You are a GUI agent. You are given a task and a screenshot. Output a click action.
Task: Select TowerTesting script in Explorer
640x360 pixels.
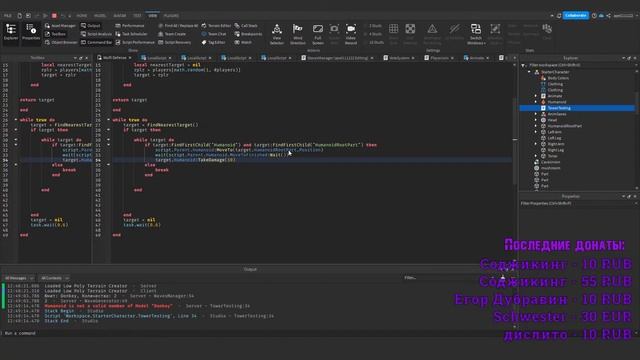point(577,108)
